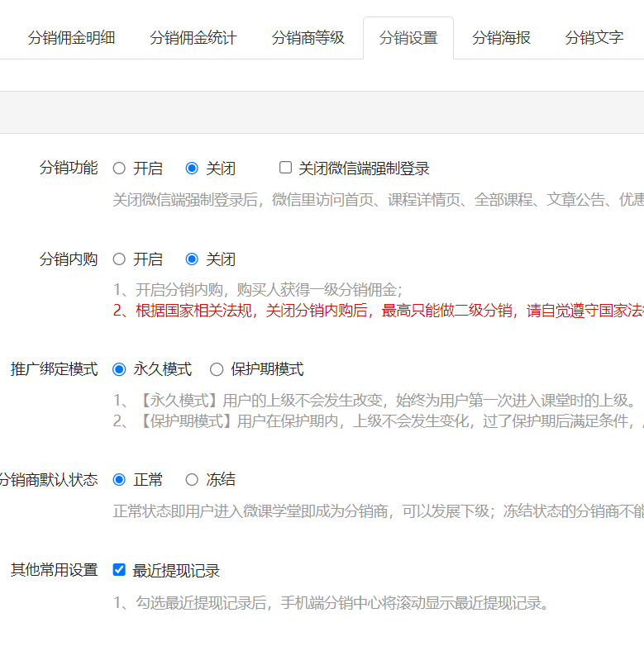Click the 推广绑定模式 field label
Screen dimensions: 644x646
(x=54, y=369)
